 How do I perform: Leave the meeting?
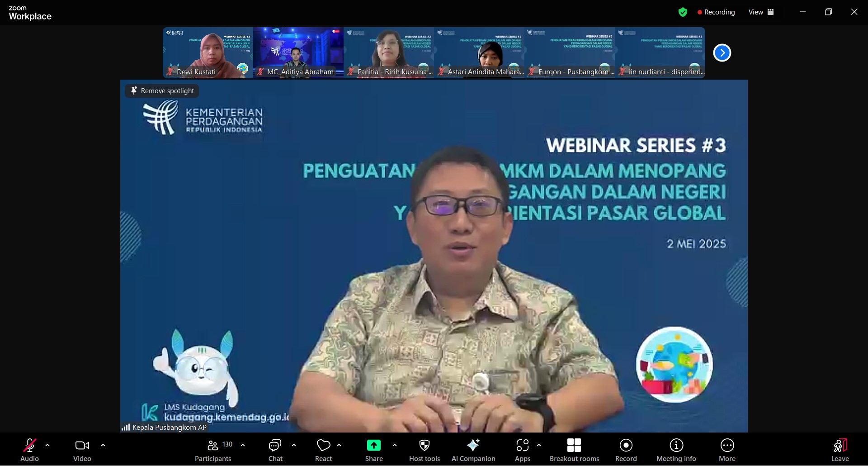(x=840, y=450)
